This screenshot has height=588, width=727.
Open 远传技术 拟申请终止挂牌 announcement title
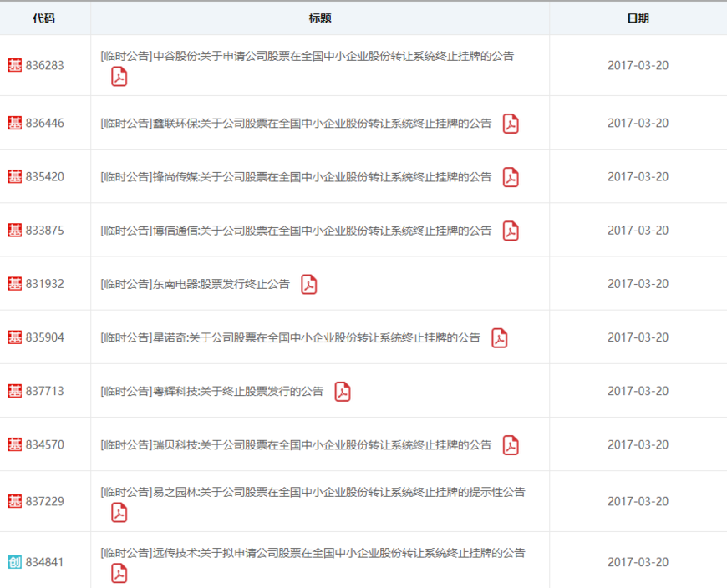click(313, 553)
